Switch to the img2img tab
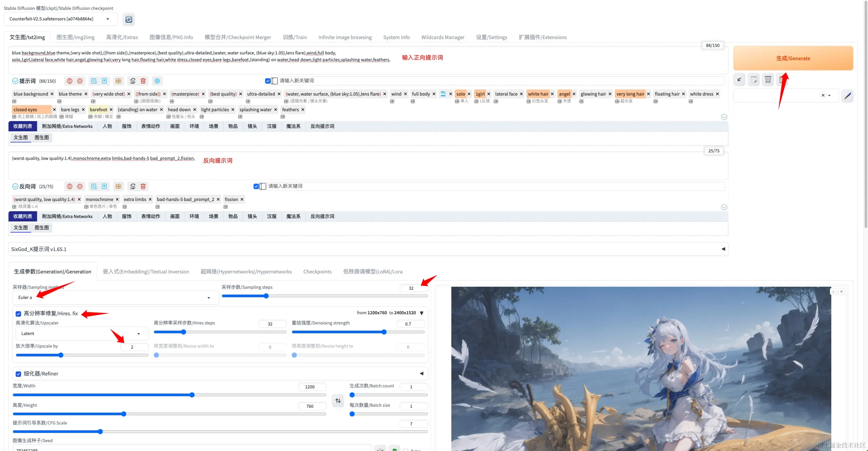The width and height of the screenshot is (868, 451). [75, 37]
